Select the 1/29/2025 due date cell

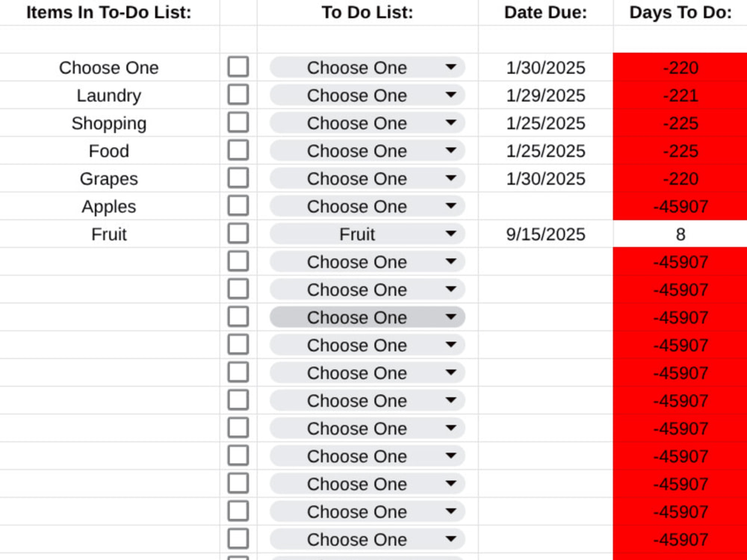(545, 96)
